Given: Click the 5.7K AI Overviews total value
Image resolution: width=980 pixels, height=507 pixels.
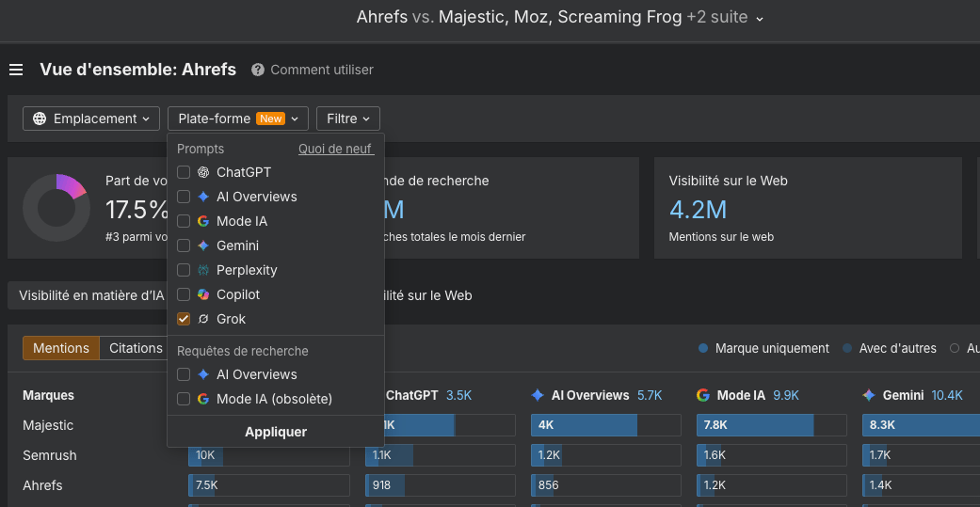Looking at the screenshot, I should point(650,395).
